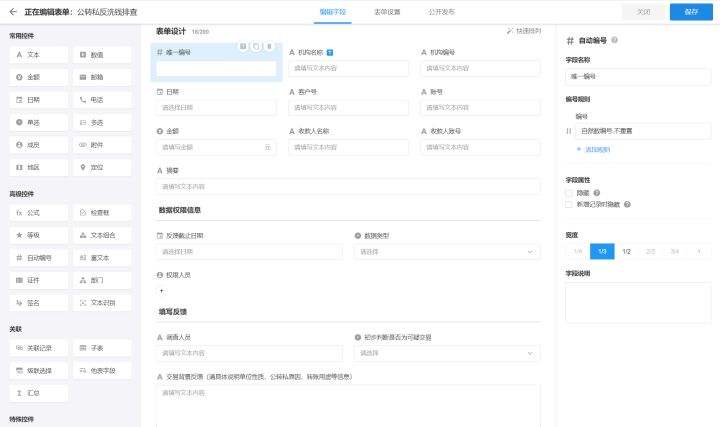The height and width of the screenshot is (427, 720).
Task: Add a 电话 phone control
Action: coord(102,100)
